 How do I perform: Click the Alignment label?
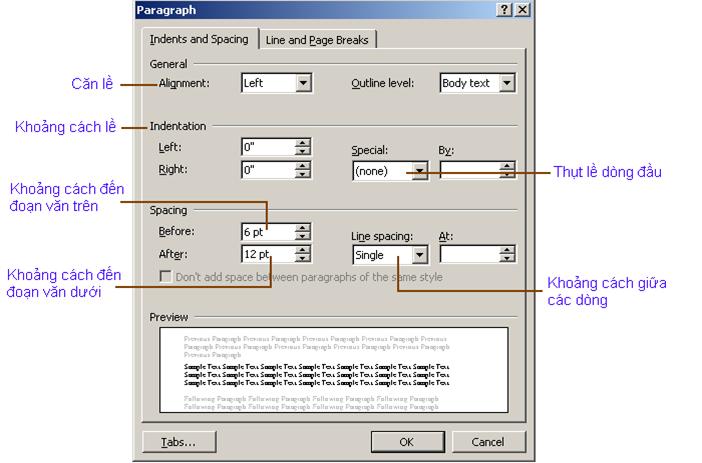pyautogui.click(x=184, y=83)
